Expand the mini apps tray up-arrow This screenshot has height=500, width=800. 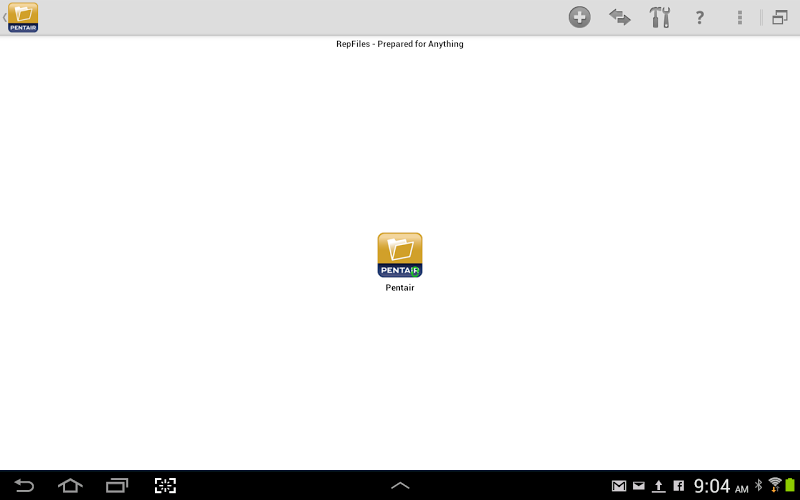tap(400, 485)
